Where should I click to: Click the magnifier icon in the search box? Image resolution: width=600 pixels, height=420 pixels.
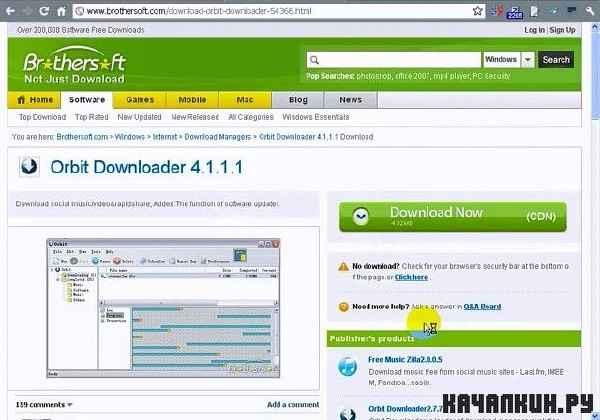[x=314, y=60]
